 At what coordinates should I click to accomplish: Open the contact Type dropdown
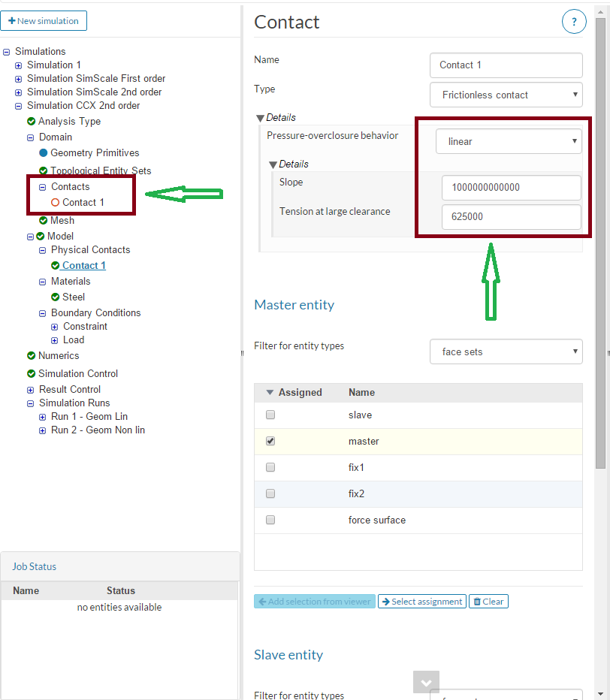(506, 95)
